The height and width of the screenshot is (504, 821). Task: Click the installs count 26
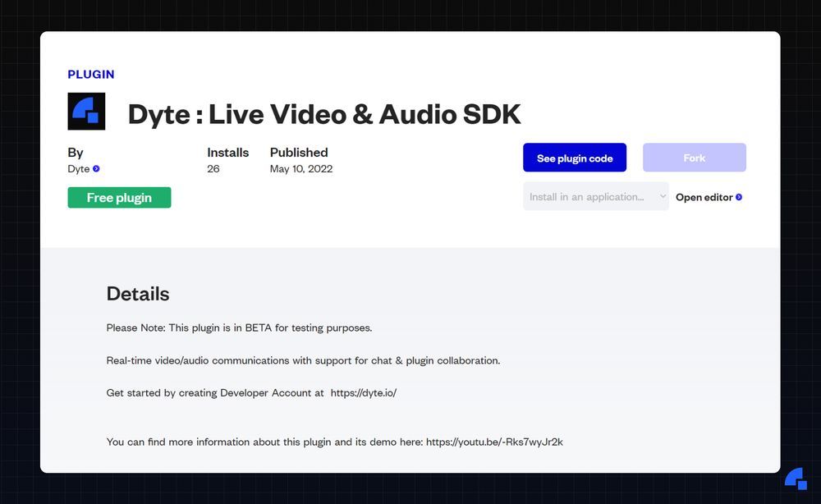coord(213,168)
